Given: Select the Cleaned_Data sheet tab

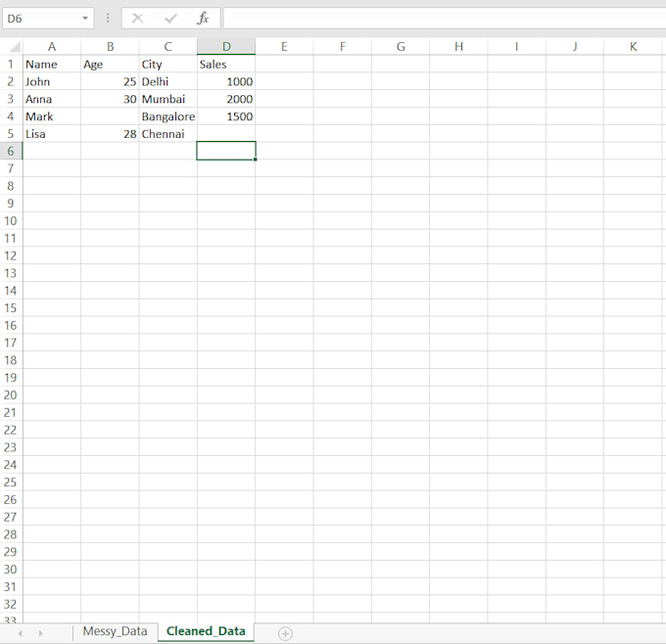Looking at the screenshot, I should click(206, 631).
